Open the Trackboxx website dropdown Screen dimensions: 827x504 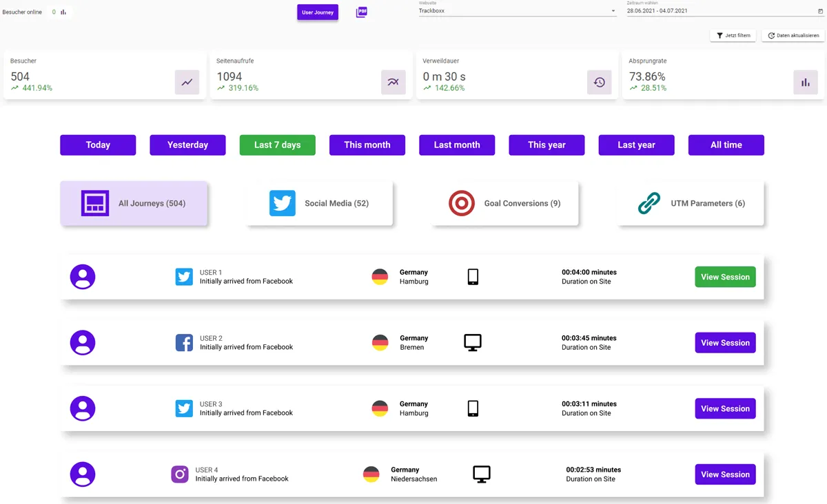pos(517,11)
